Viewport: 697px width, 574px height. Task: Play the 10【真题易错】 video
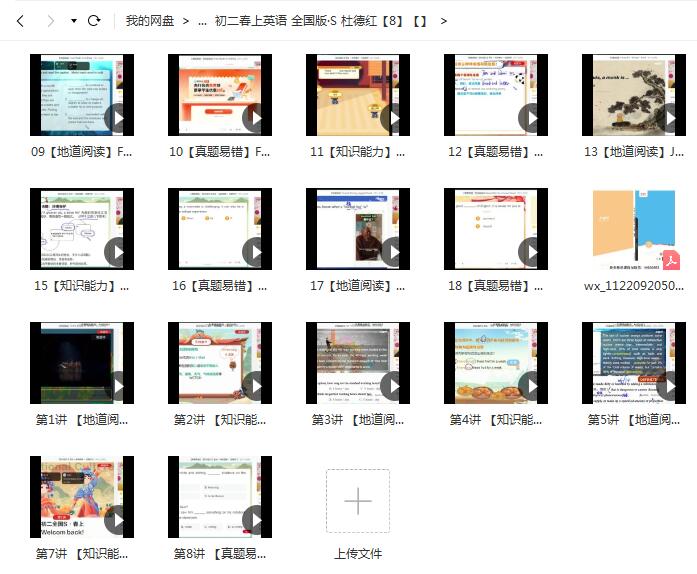click(255, 118)
